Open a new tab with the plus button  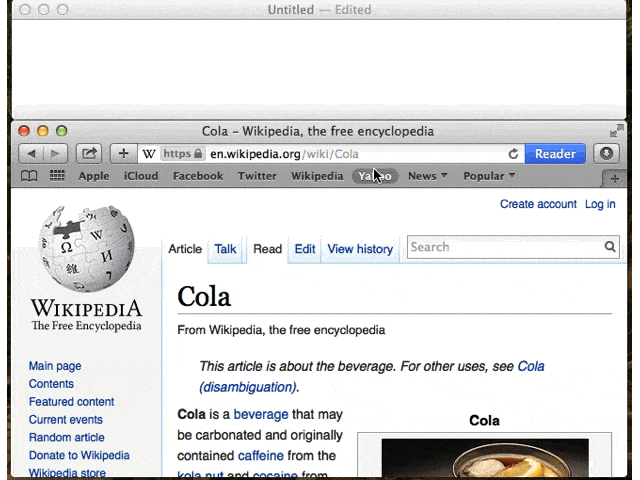tap(615, 178)
